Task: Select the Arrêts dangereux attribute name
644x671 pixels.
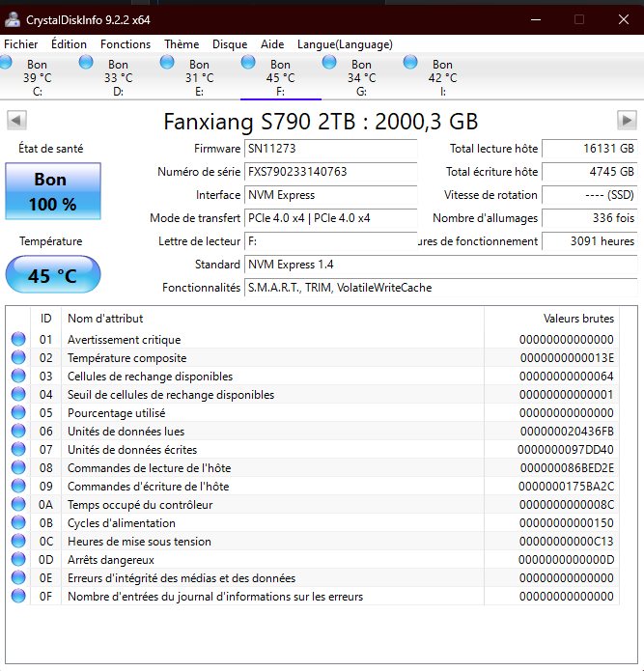Action: coord(111,560)
